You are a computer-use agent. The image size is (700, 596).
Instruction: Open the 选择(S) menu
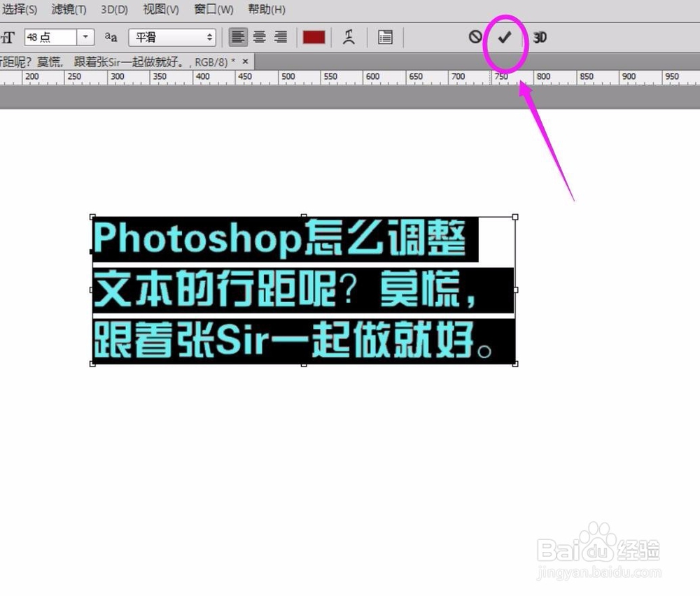click(x=19, y=9)
